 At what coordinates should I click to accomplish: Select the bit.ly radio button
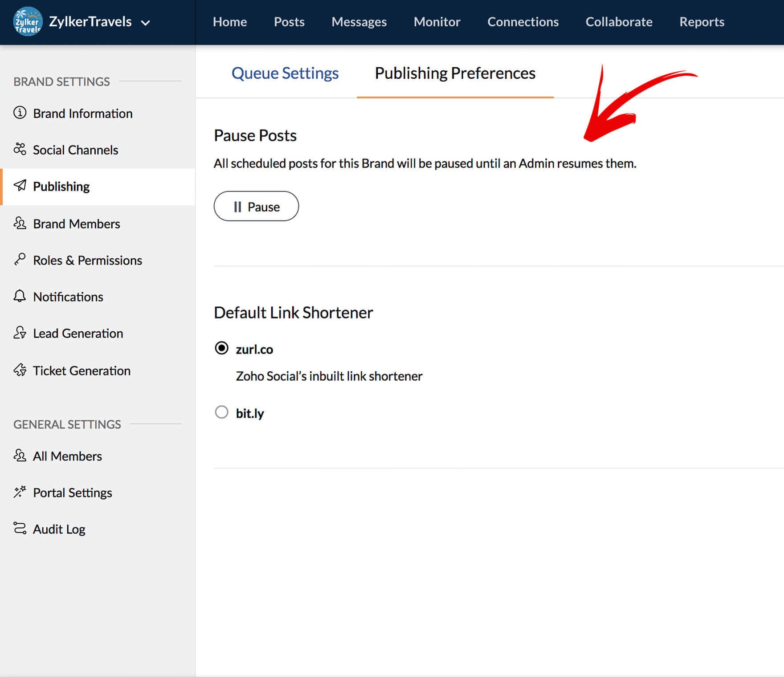click(221, 412)
